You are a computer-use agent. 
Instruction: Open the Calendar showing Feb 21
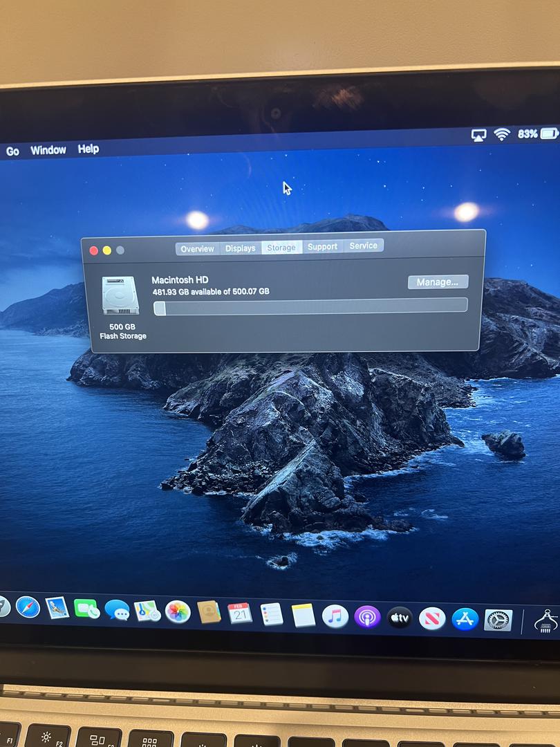coord(239,614)
